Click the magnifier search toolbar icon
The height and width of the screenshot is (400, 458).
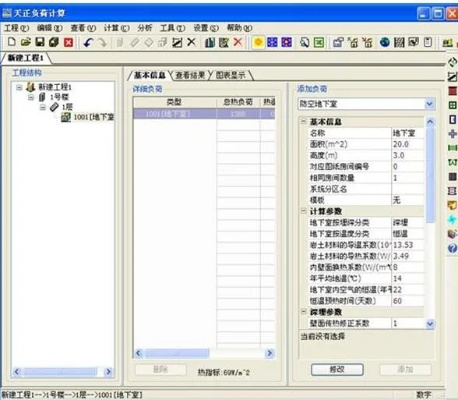click(x=304, y=42)
